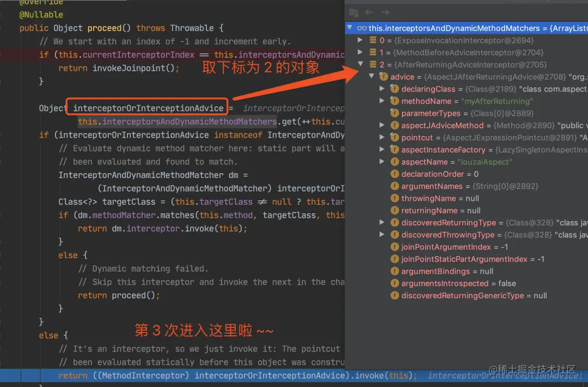Click field icon beside advice
Screen dimensions: 588x387
tap(383, 77)
